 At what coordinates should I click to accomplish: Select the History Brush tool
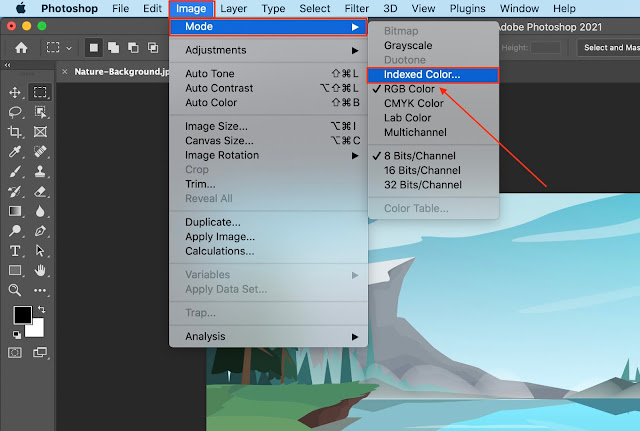point(15,191)
